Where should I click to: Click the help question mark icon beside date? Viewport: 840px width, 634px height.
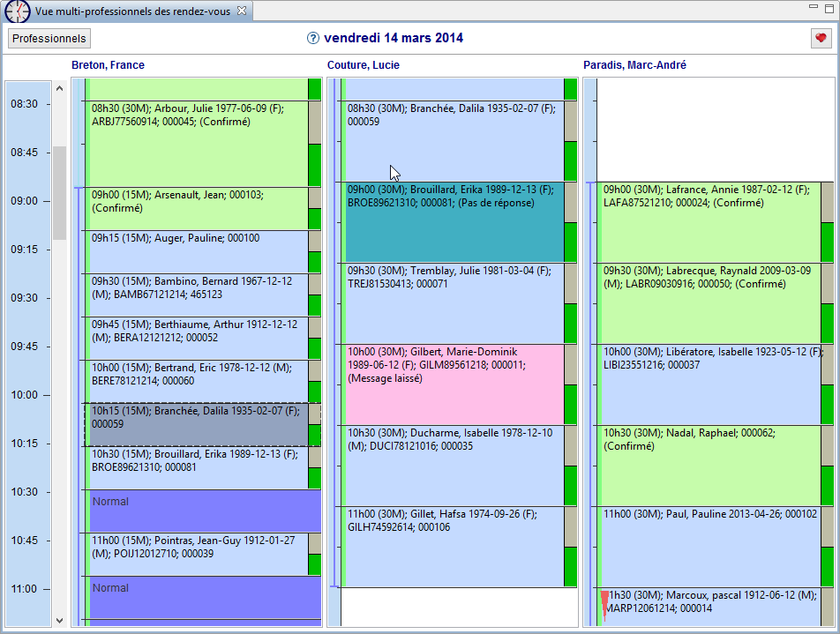pyautogui.click(x=312, y=39)
